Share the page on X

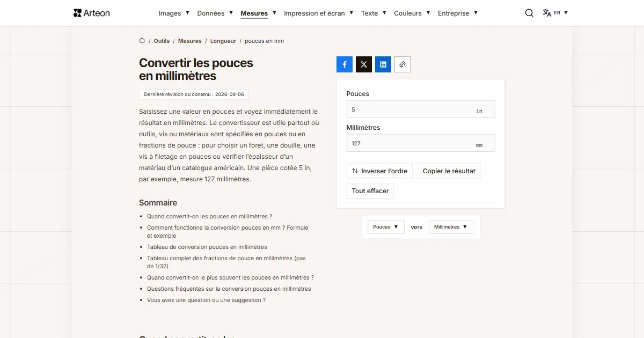(364, 64)
